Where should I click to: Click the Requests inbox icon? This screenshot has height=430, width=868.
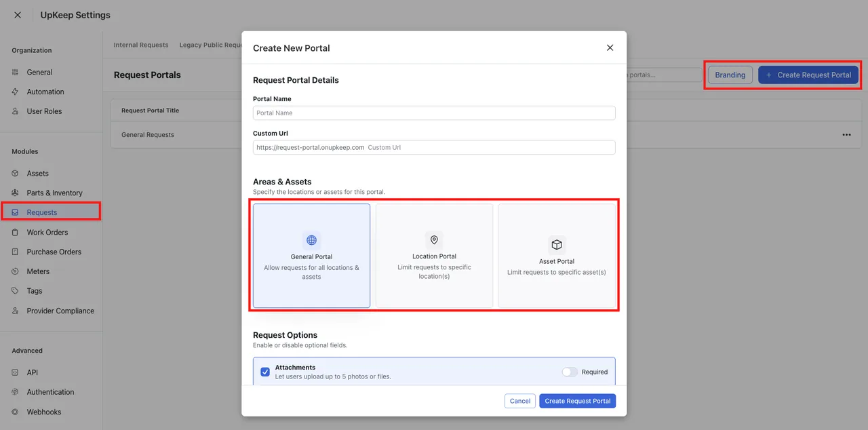click(x=16, y=212)
